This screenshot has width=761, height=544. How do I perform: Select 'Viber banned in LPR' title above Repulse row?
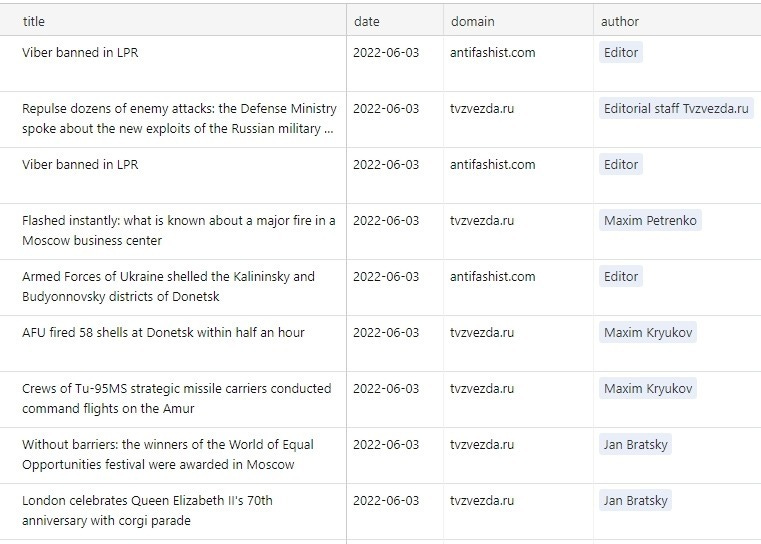click(x=80, y=52)
